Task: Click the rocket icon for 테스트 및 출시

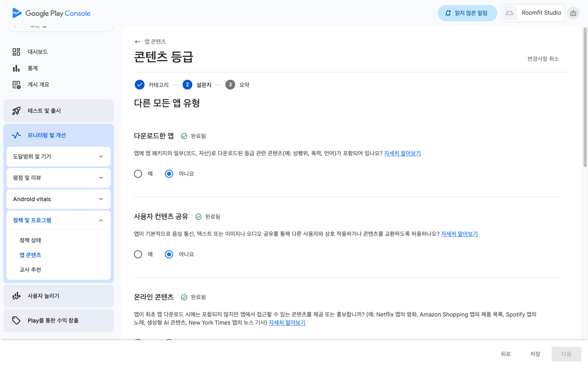Action: 16,111
